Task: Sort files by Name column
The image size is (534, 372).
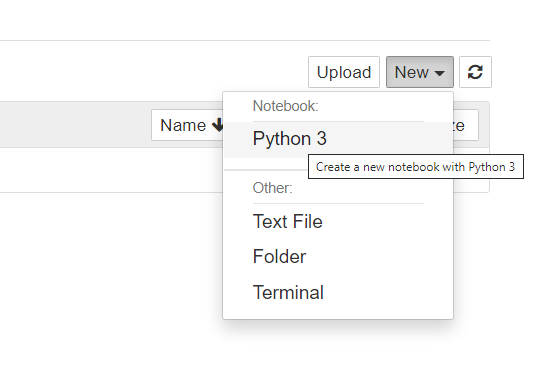Action: (x=187, y=125)
